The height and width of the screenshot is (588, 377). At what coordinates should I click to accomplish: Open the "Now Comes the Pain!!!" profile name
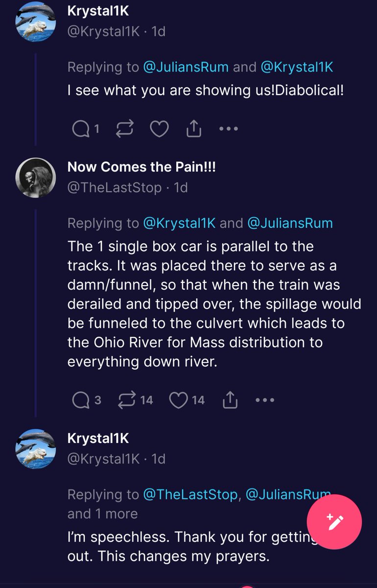click(141, 167)
